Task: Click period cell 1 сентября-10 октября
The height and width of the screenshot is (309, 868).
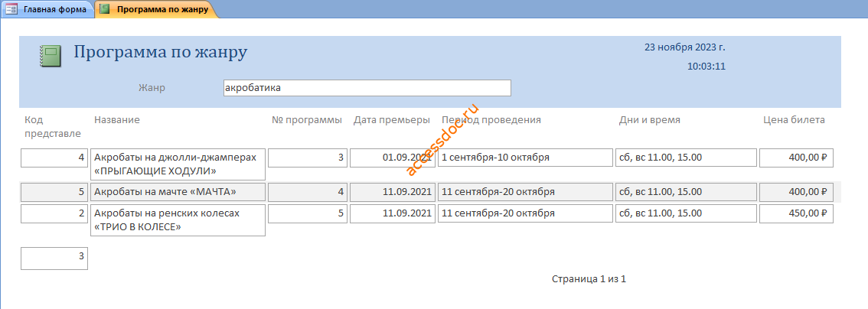Action: (525, 158)
